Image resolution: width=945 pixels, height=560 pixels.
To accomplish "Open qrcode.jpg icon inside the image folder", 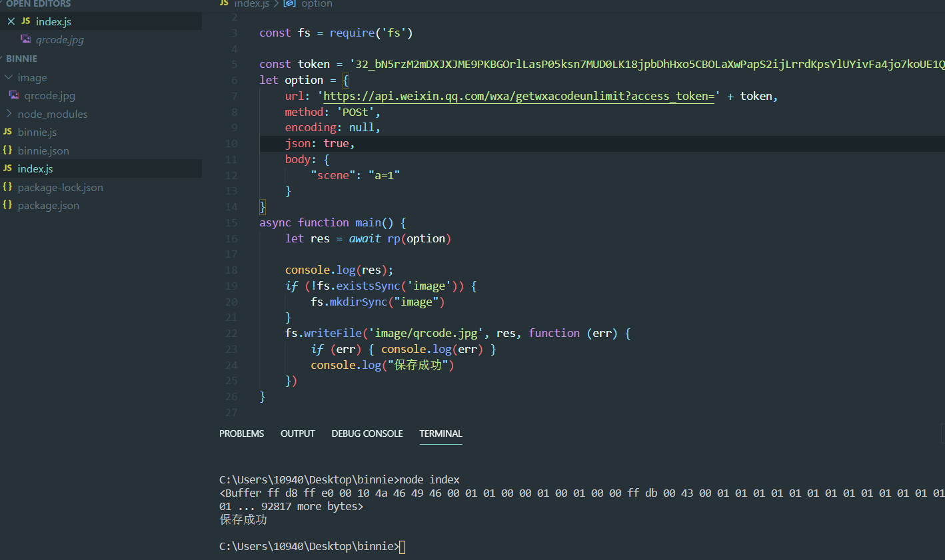I will pyautogui.click(x=14, y=95).
